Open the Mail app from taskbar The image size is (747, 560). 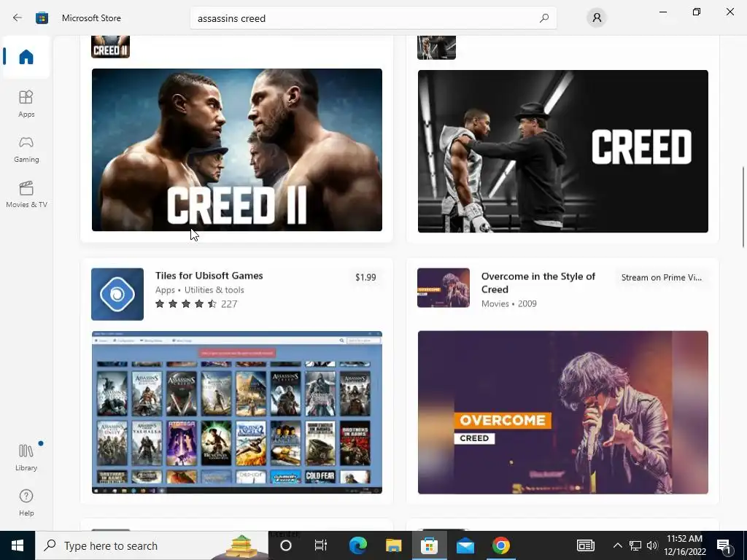tap(465, 545)
